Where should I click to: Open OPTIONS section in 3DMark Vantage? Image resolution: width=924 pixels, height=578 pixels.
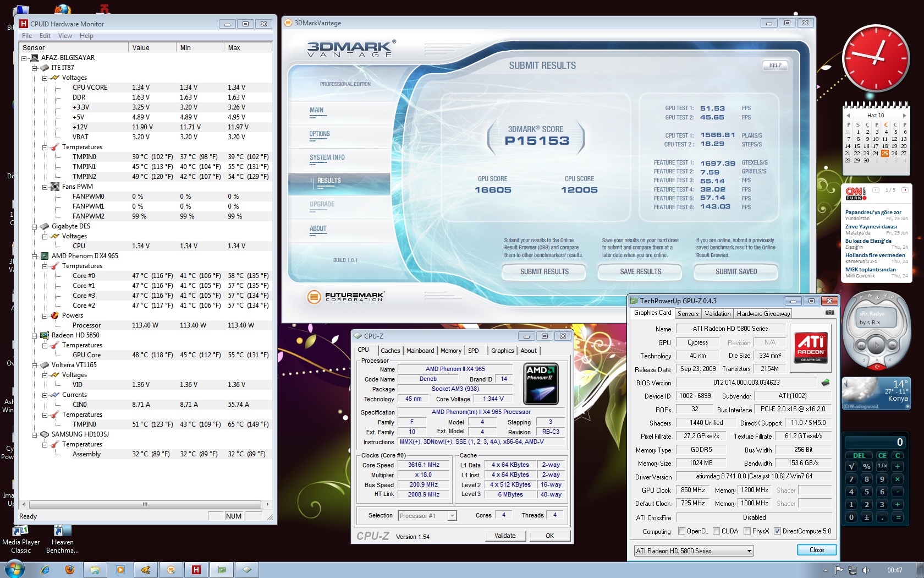pyautogui.click(x=320, y=134)
